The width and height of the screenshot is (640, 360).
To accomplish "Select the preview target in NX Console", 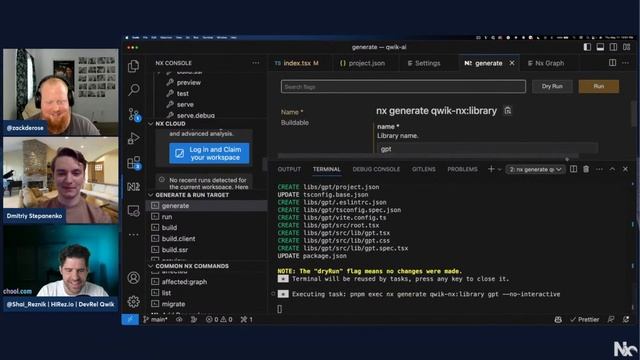I will [189, 82].
